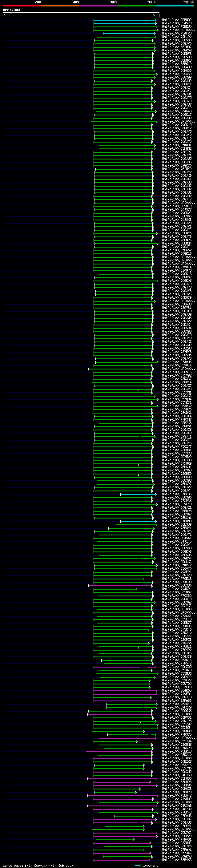The width and height of the screenshot is (197, 868).
Task: Open hit UniRef100_Q9M1P0
Action: pos(177,37)
